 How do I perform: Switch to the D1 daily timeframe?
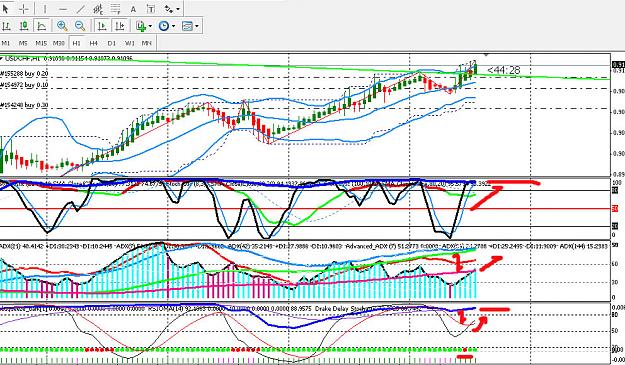(112, 43)
